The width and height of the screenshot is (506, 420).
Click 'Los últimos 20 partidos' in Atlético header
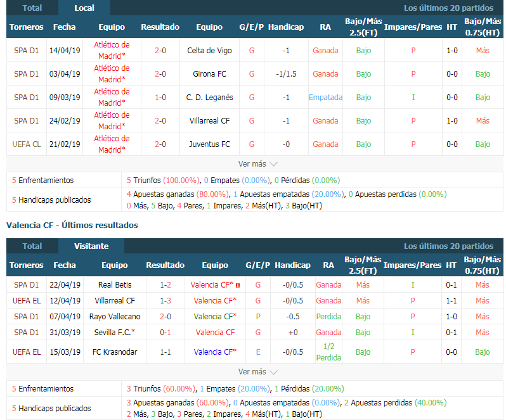click(x=448, y=8)
